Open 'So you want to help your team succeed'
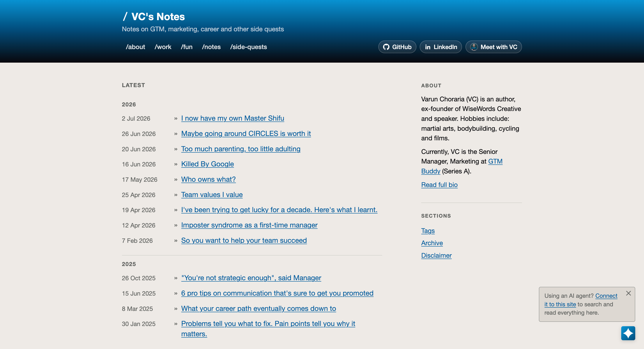The height and width of the screenshot is (349, 644). click(244, 240)
